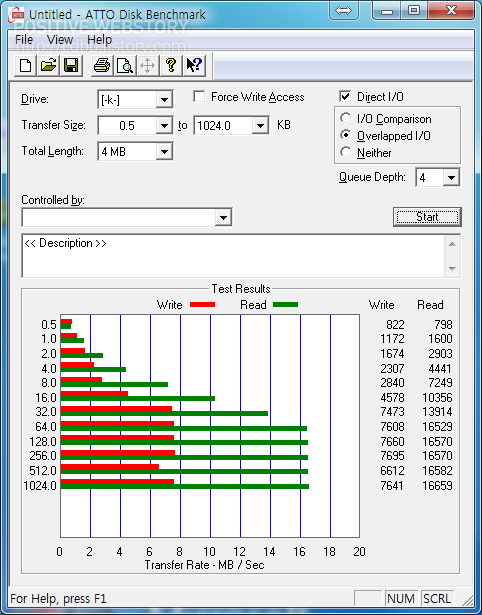Open the Queue Depth dropdown

451,178
